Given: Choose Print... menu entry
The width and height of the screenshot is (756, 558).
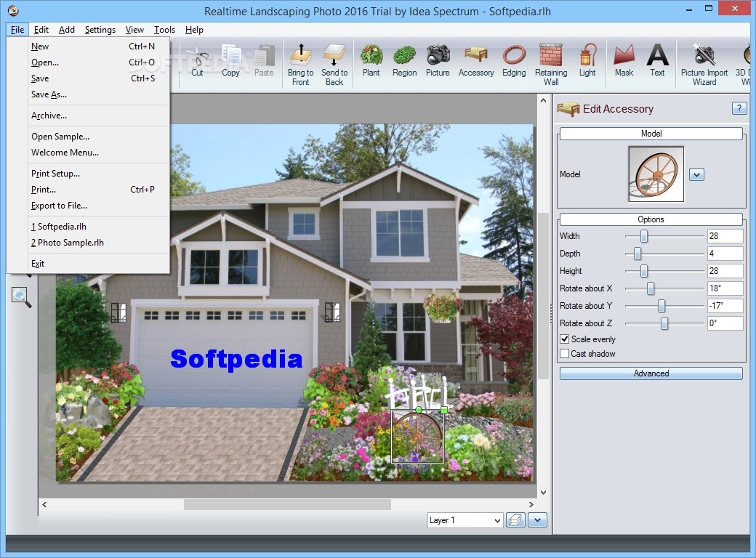Looking at the screenshot, I should pos(88,190).
